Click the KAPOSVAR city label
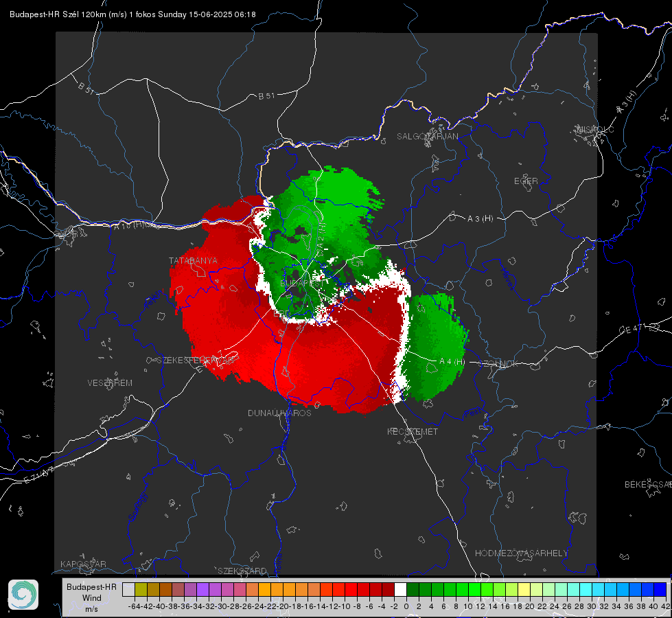 83,564
